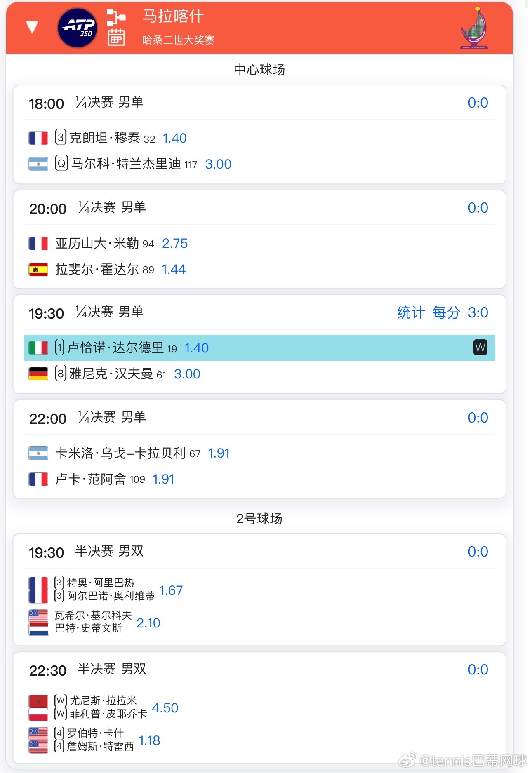Open the tournament calendar schedule icon
Screen dimensions: 532x773
(116, 38)
